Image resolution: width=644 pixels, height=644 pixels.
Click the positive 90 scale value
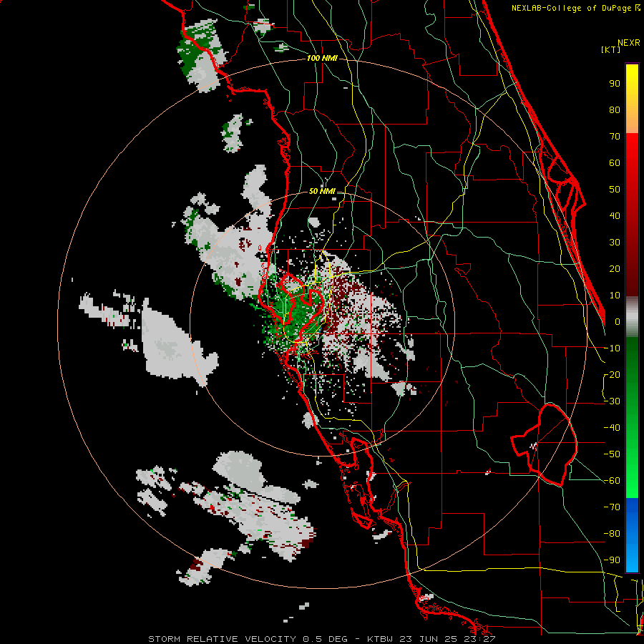coord(615,84)
